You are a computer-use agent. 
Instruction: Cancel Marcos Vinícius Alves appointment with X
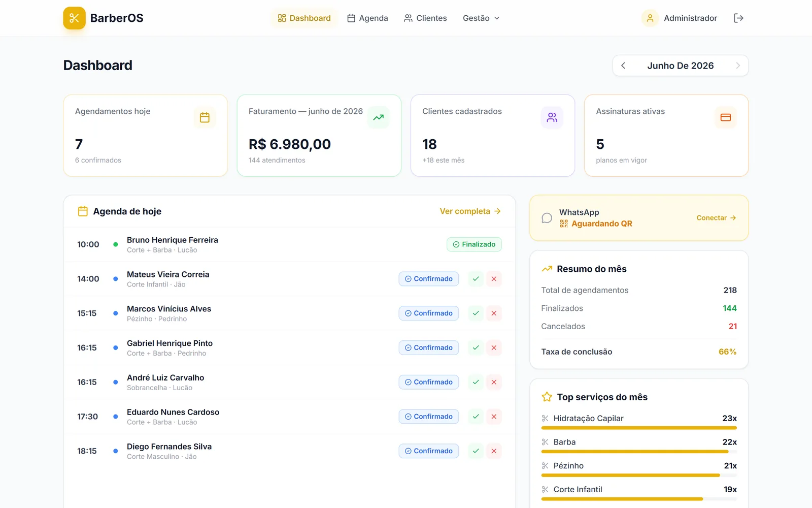[x=494, y=313]
